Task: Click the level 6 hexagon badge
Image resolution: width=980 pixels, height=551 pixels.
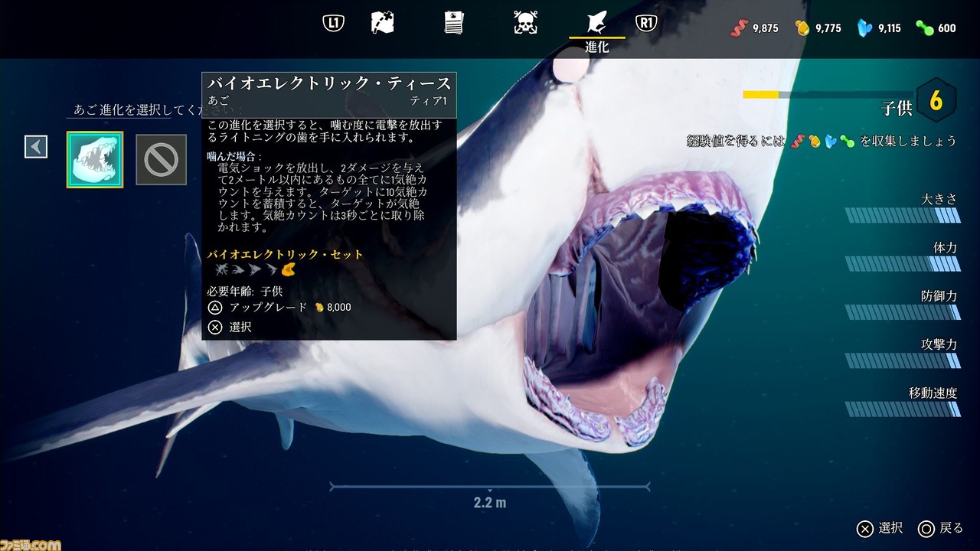Action: coord(936,100)
